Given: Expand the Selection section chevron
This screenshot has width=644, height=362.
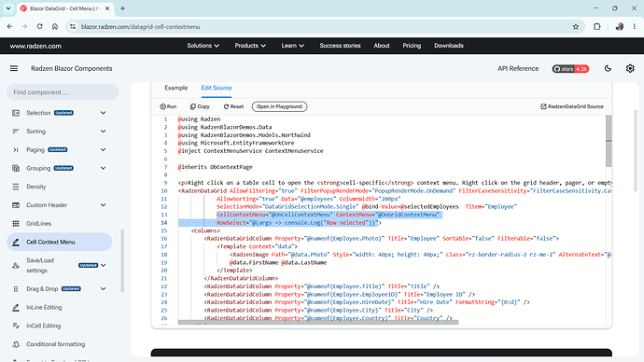Looking at the screenshot, I should coord(103,113).
